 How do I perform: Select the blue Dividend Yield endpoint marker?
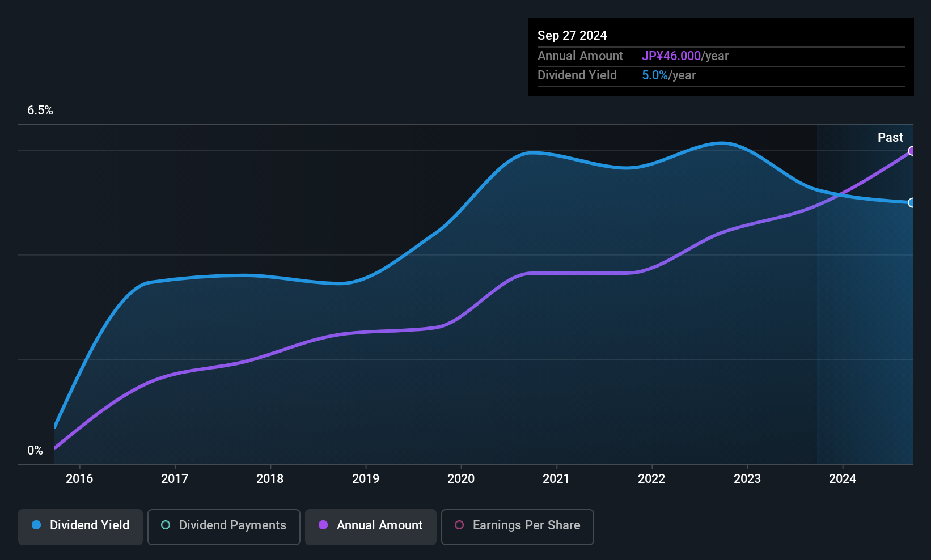click(x=912, y=202)
